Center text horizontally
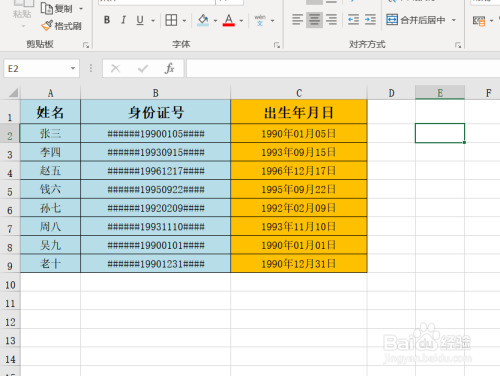The image size is (500, 376). point(314,20)
